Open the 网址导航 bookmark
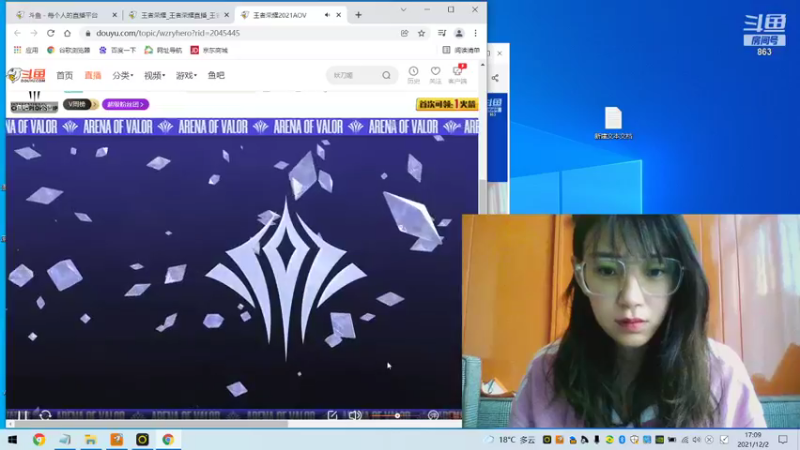Viewport: 800px width, 450px height. pyautogui.click(x=163, y=50)
